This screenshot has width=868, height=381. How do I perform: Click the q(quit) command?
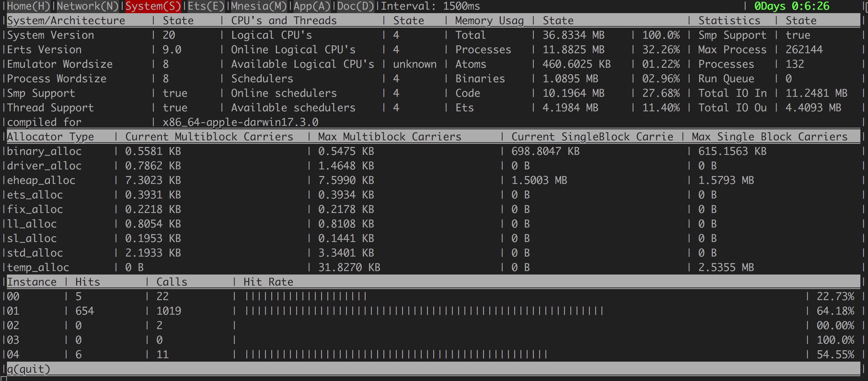point(28,369)
